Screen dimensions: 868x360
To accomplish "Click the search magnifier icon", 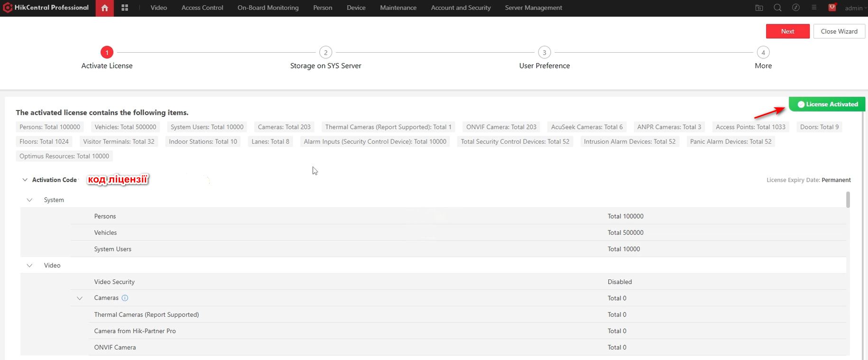I will coord(777,8).
